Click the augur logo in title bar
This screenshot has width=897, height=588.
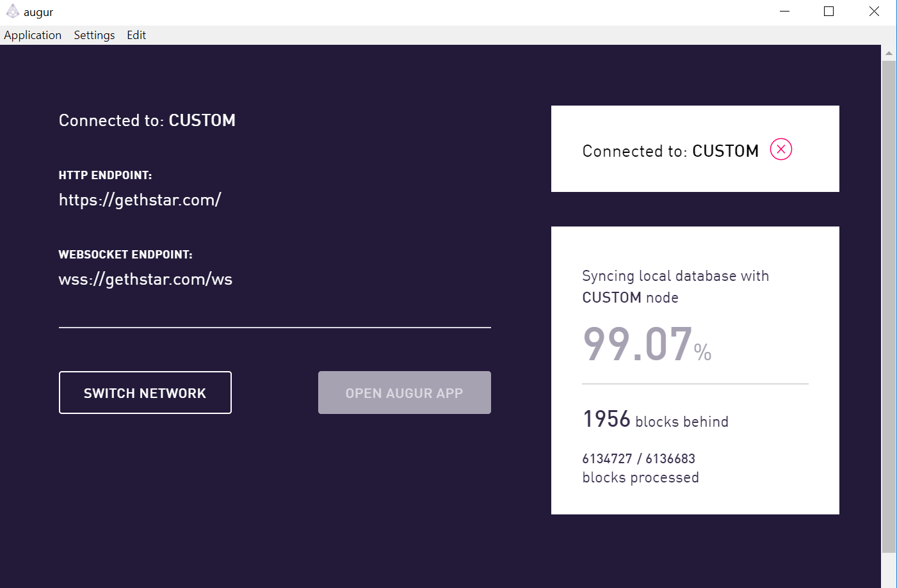(12, 12)
